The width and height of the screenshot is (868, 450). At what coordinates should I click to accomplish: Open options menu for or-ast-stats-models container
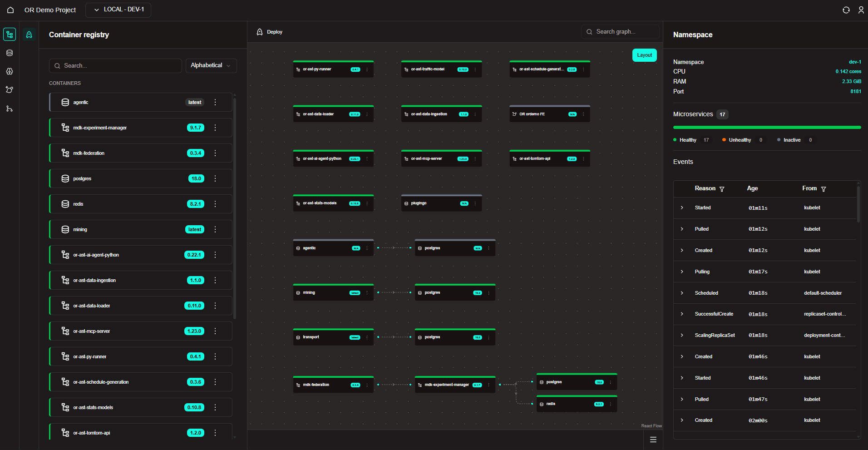click(215, 407)
